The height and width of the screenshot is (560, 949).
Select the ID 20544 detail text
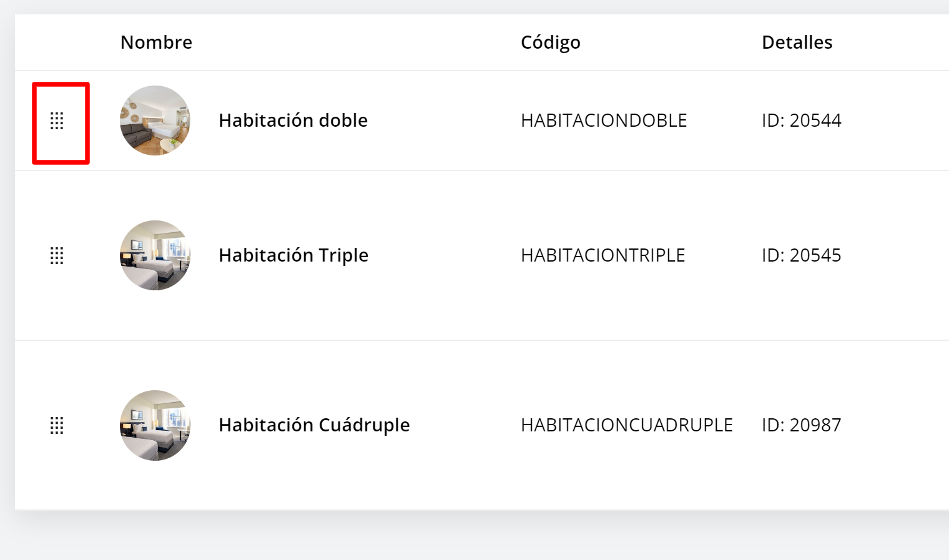pos(803,120)
